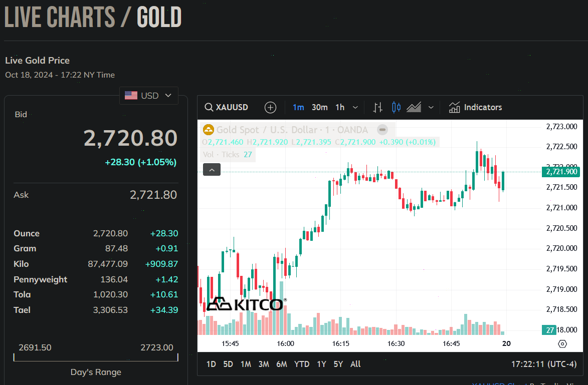
Task: Click the US flag icon
Action: [131, 96]
